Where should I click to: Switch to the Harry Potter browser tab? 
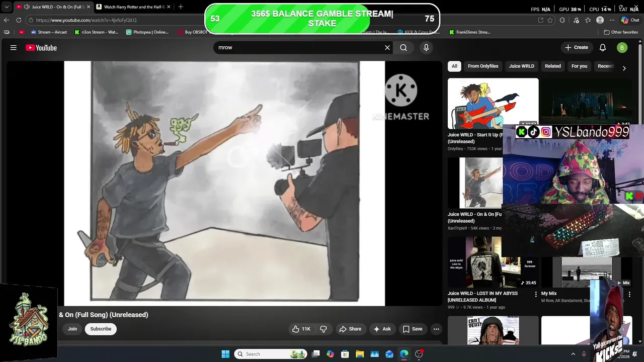pyautogui.click(x=133, y=7)
